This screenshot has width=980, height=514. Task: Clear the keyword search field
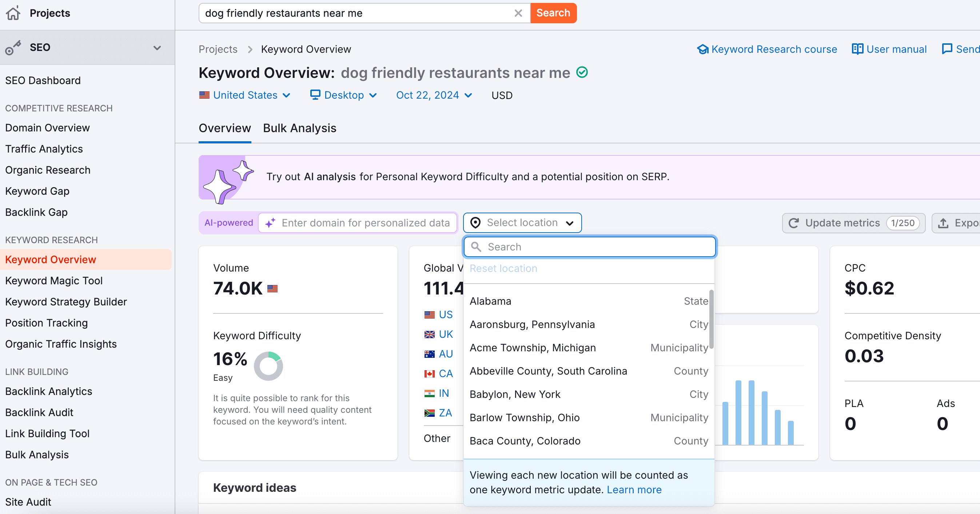(x=518, y=13)
